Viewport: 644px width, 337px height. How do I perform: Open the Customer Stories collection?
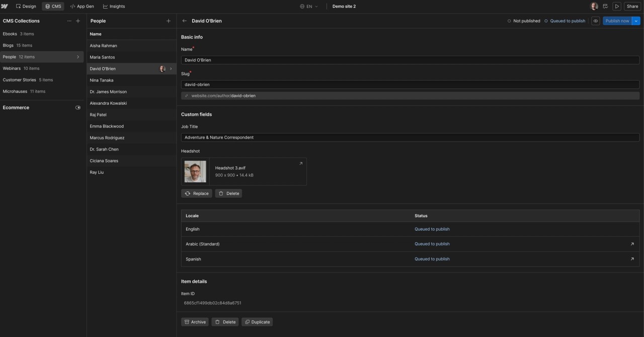42,80
